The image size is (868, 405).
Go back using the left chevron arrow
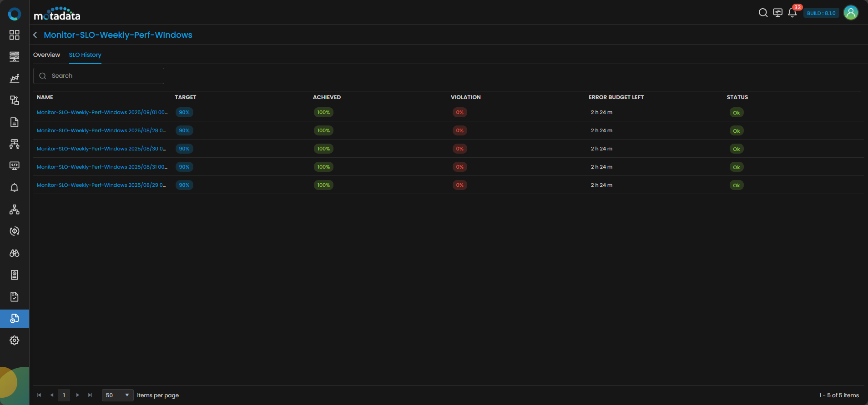[35, 35]
